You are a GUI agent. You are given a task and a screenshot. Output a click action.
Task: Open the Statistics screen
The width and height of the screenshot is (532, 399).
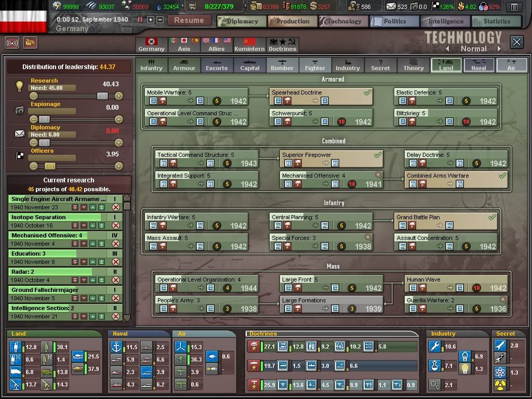pyautogui.click(x=496, y=21)
